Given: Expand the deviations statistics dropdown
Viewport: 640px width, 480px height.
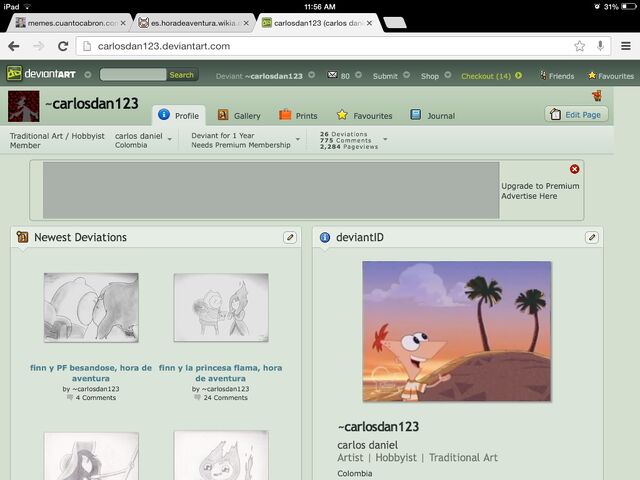Looking at the screenshot, I should coord(385,140).
